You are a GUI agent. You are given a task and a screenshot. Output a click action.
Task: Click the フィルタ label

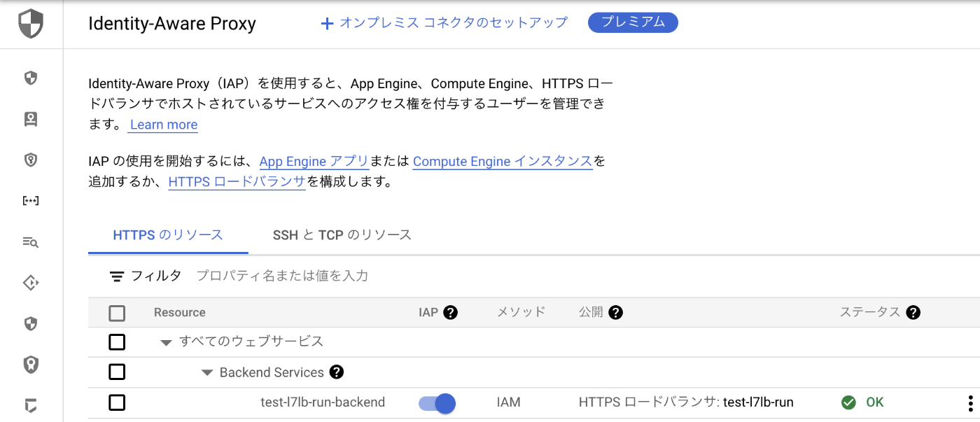click(156, 276)
